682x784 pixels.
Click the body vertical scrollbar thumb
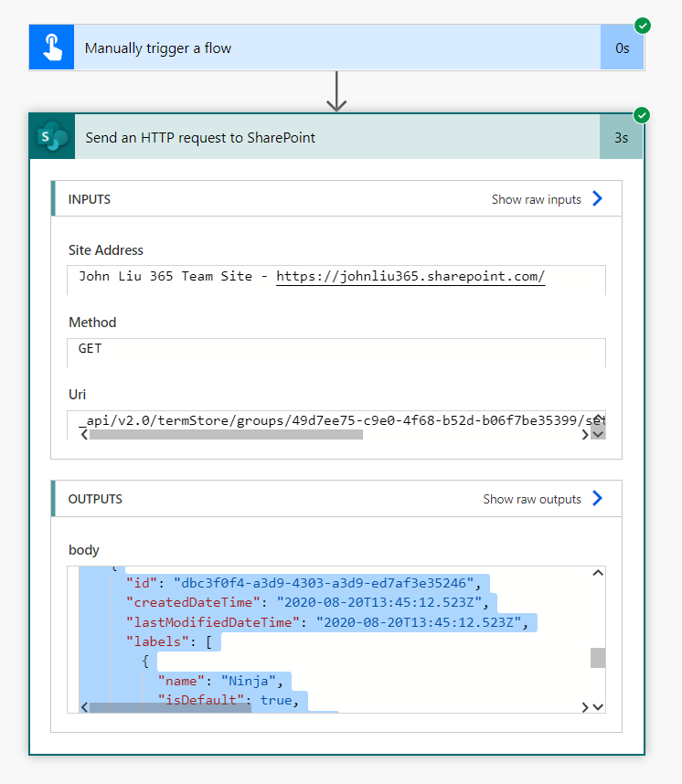click(x=598, y=658)
